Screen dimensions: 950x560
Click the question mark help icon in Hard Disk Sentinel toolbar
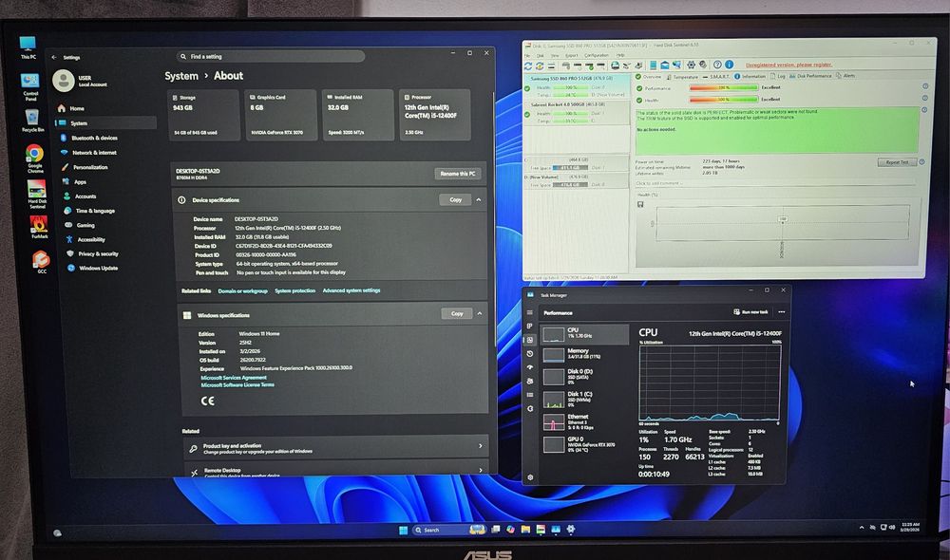[717, 65]
